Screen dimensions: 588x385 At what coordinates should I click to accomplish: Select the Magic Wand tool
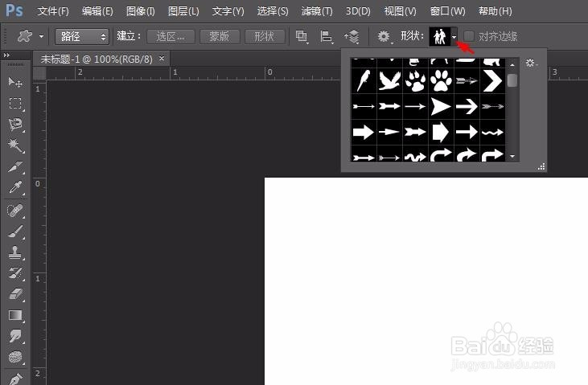pos(15,145)
